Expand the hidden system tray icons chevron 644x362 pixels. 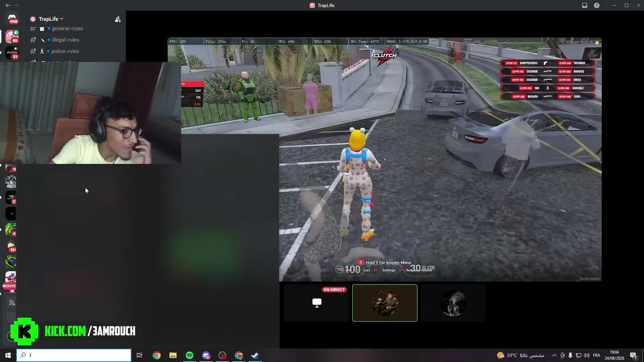point(554,355)
